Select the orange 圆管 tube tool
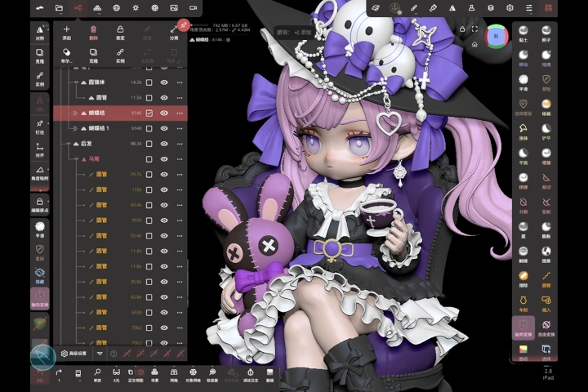This screenshot has width=588, height=392. point(546,279)
